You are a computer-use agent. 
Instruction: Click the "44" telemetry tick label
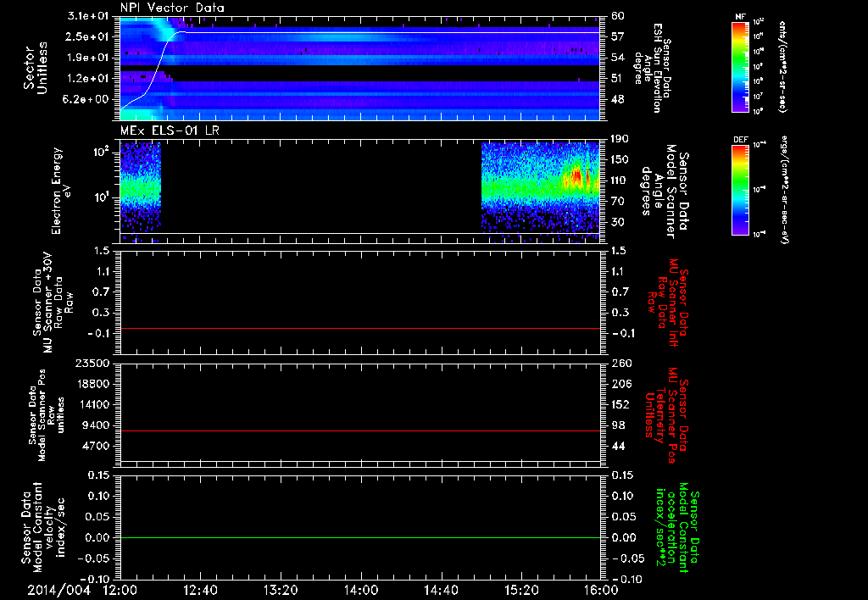coord(618,446)
